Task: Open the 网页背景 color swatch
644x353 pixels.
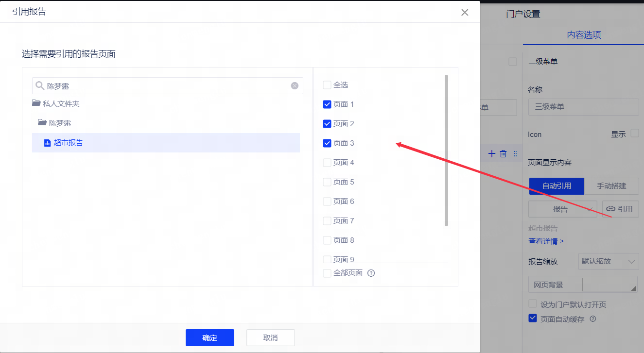Action: pos(609,285)
